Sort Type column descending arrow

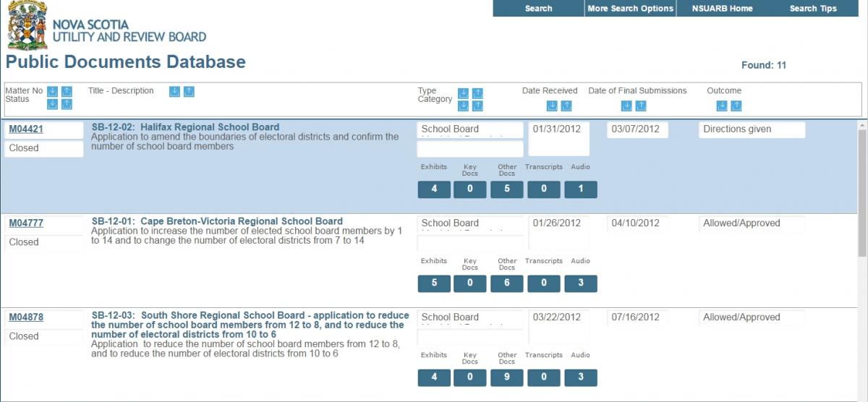point(463,93)
